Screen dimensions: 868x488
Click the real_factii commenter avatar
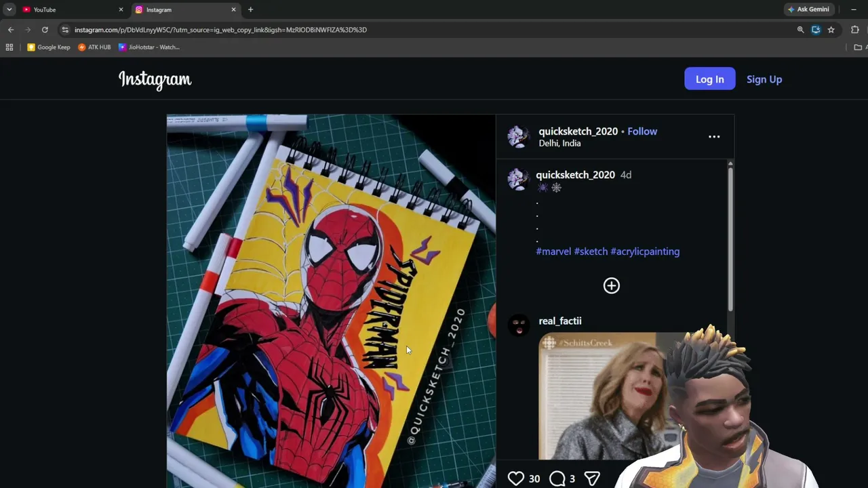pos(519,325)
